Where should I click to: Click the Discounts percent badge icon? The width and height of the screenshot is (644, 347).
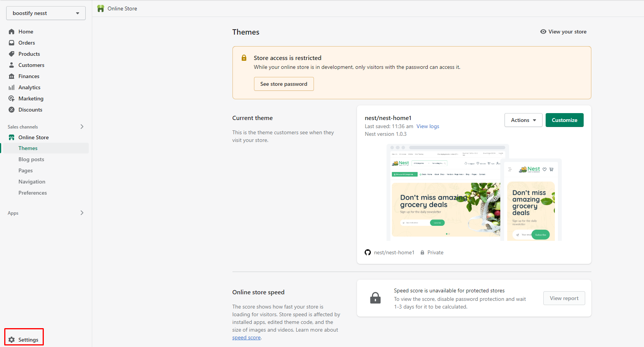pos(12,110)
